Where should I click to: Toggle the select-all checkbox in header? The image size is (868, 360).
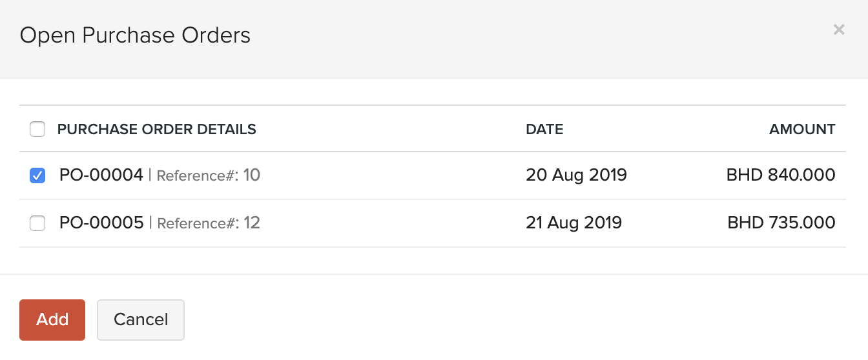coord(37,130)
